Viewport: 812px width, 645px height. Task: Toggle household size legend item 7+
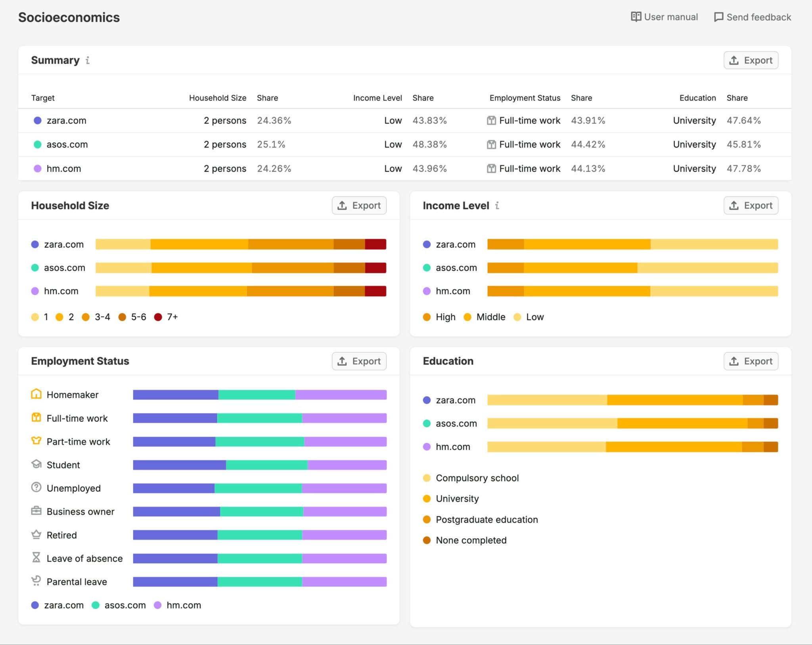(x=166, y=317)
